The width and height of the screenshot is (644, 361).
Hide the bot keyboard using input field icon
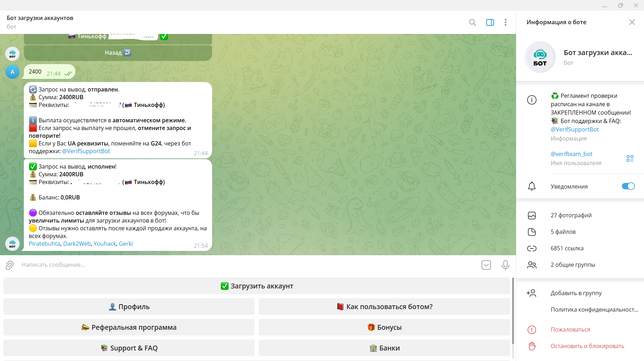(486, 265)
